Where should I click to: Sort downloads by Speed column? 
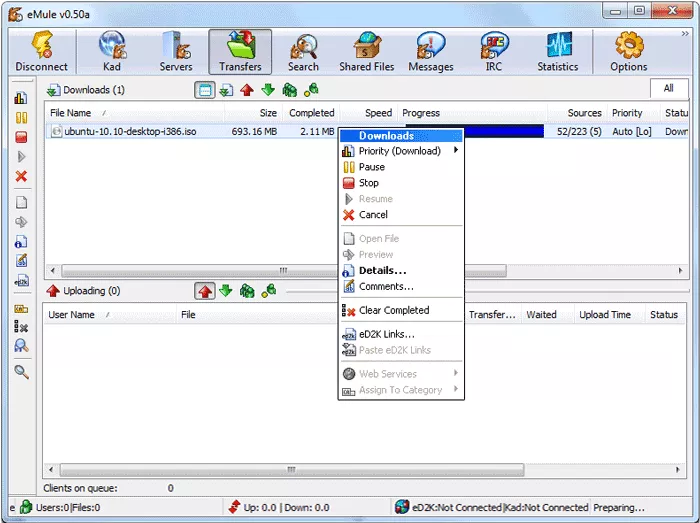[x=368, y=113]
